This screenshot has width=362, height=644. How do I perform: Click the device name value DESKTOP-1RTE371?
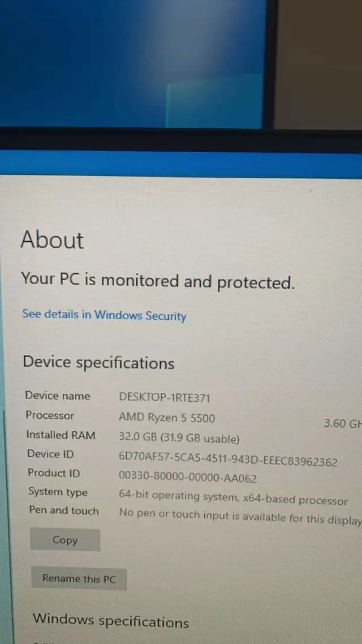pyautogui.click(x=165, y=398)
